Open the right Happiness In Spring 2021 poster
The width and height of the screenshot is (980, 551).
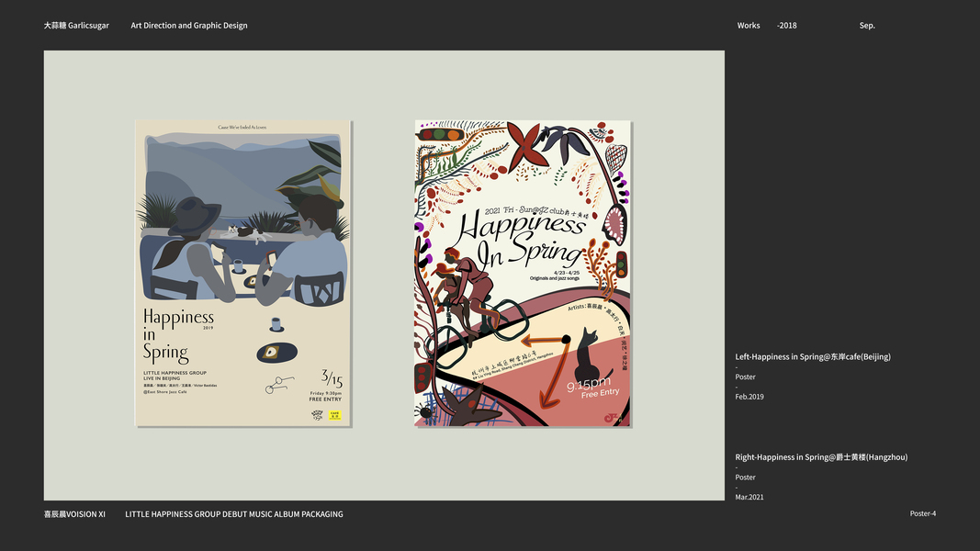[x=523, y=273]
